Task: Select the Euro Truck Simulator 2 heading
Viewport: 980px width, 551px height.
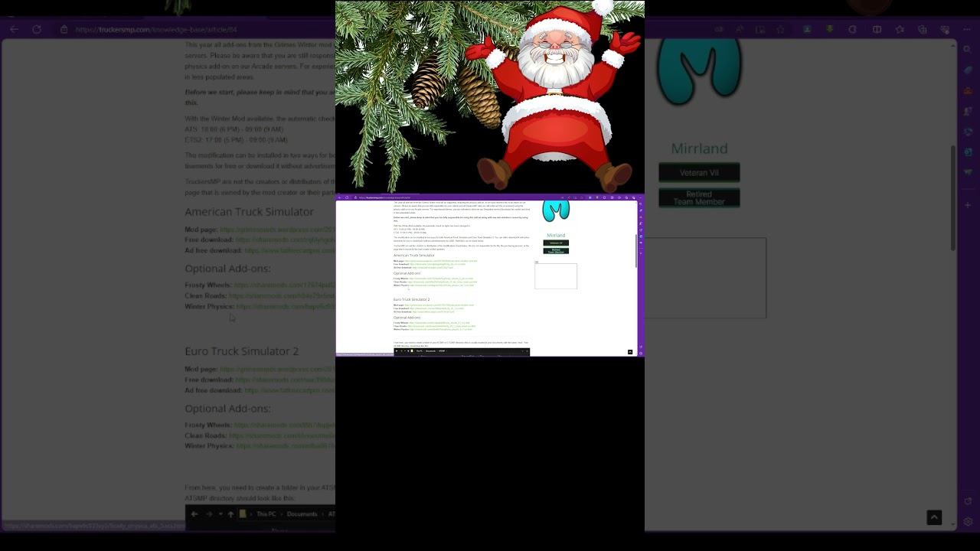Action: click(412, 299)
